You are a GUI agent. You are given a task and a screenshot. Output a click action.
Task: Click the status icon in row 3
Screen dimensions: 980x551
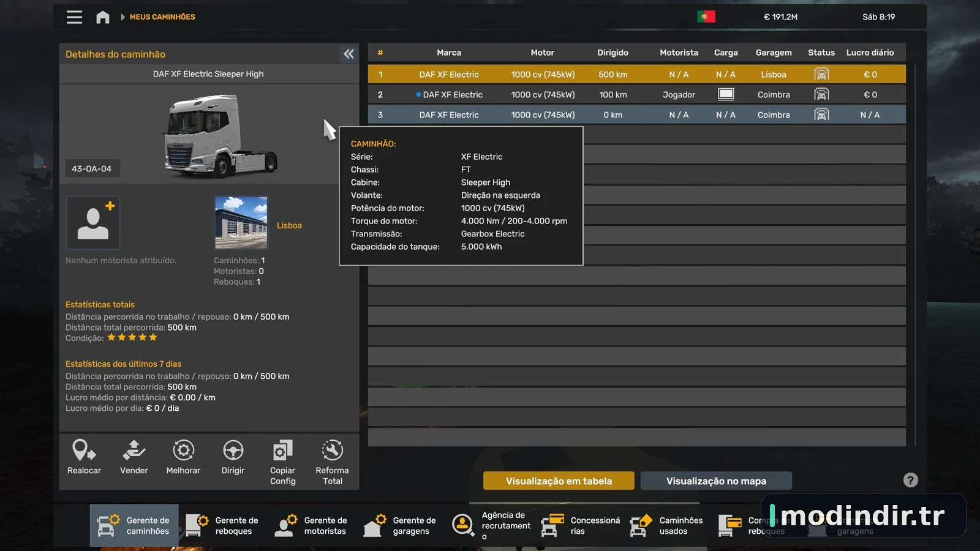821,115
